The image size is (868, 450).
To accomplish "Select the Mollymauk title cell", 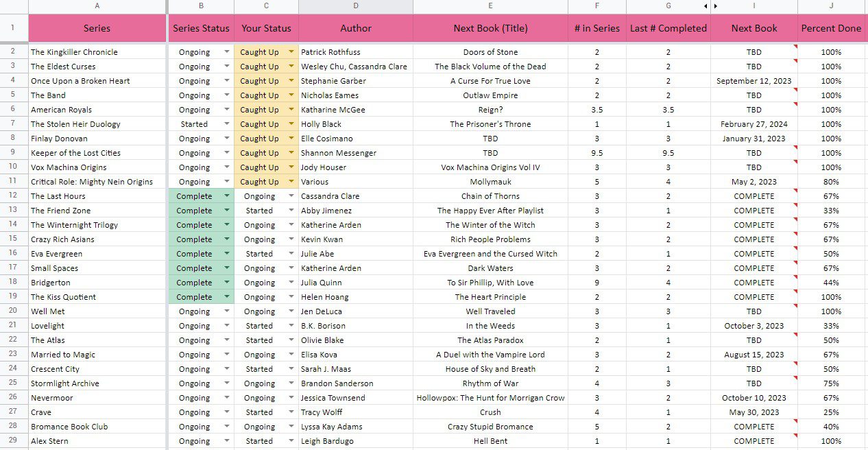I will pos(490,182).
